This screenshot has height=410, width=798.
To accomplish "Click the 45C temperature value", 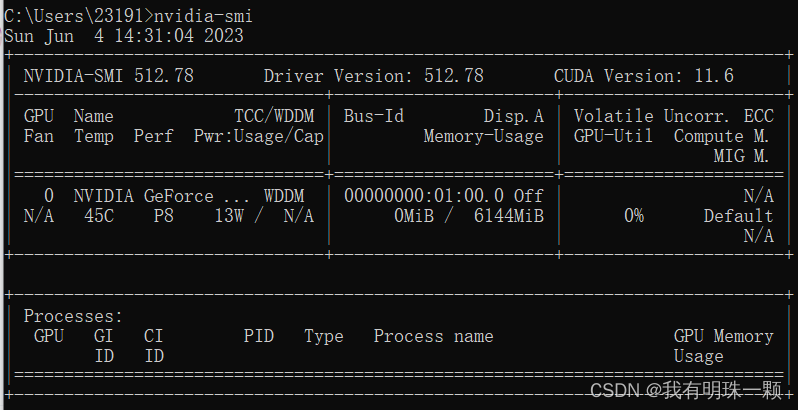I will (x=99, y=216).
